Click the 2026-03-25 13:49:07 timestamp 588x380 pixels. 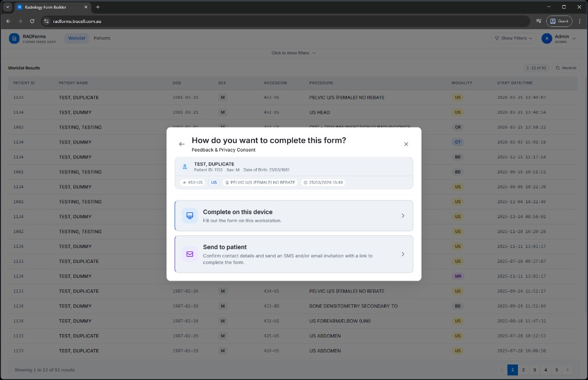pyautogui.click(x=521, y=98)
